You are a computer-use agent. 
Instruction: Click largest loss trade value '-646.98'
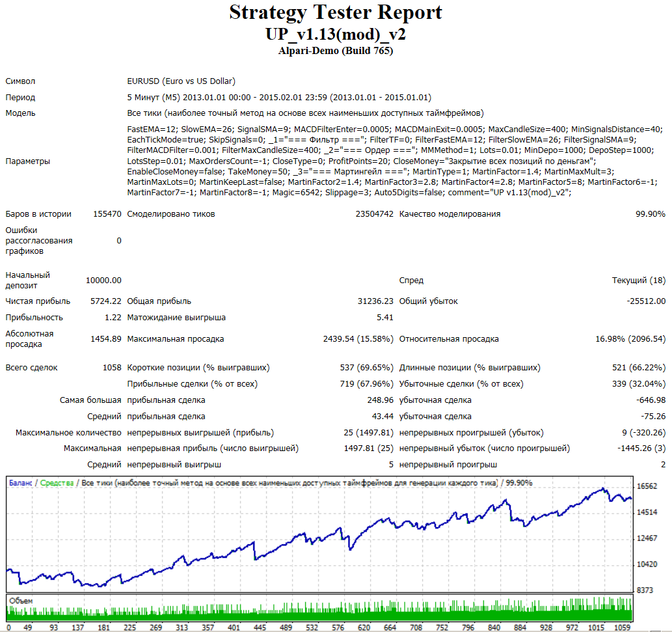click(651, 400)
